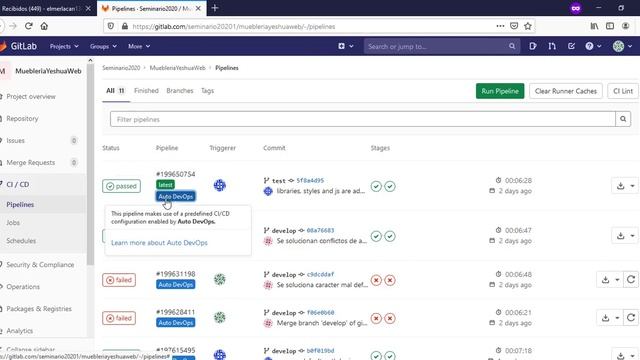The image size is (640, 360).
Task: Open Seminario2020 breadcrumb link
Action: coord(121,68)
